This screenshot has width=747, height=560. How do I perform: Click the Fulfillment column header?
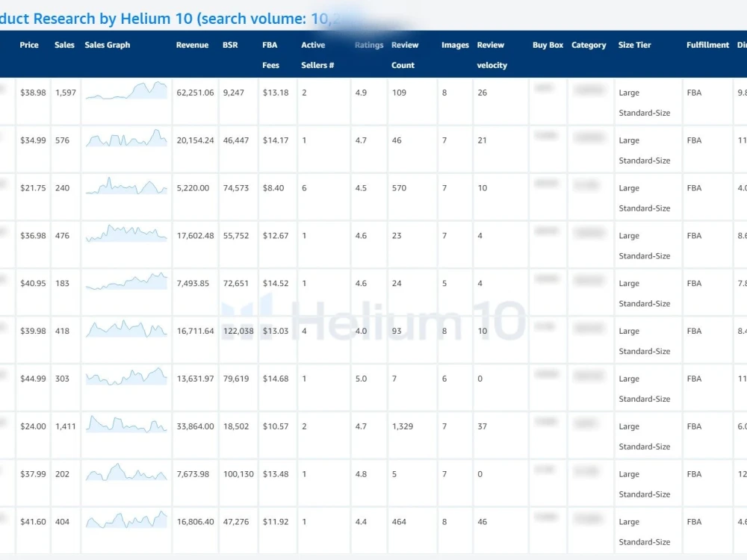tap(707, 45)
